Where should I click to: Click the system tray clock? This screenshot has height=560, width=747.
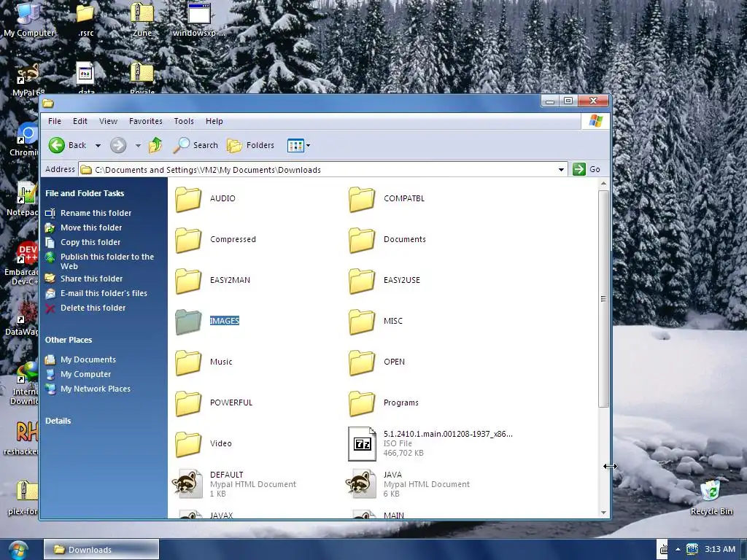[720, 549]
